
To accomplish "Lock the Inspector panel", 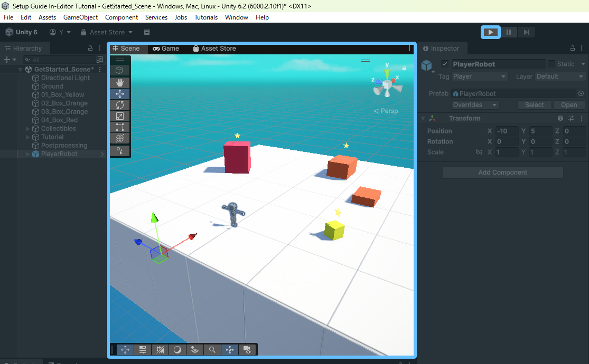I will (573, 48).
